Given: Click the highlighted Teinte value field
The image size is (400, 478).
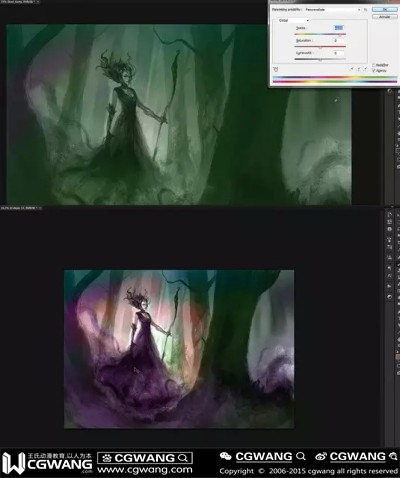Looking at the screenshot, I should [x=339, y=28].
